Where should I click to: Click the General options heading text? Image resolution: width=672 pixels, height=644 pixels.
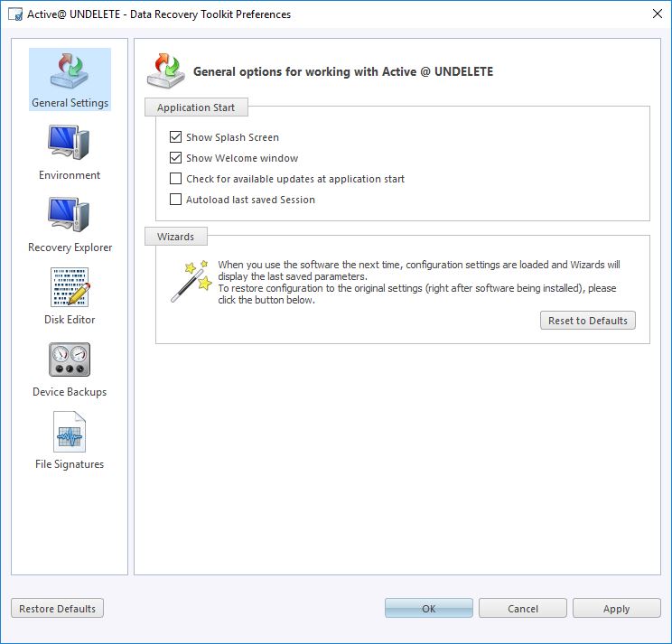[x=343, y=71]
